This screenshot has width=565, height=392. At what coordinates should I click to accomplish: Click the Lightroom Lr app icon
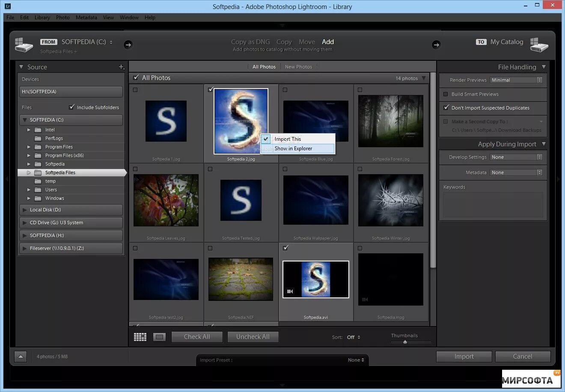point(8,6)
